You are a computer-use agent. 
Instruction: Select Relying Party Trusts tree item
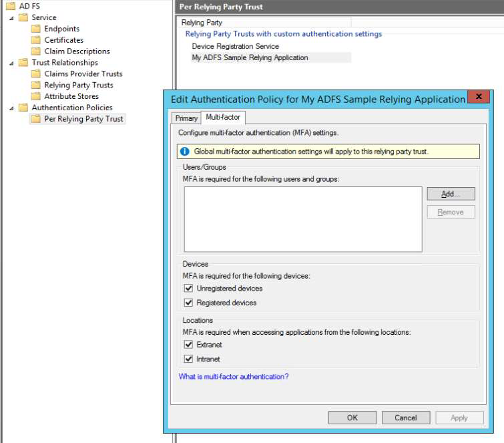pyautogui.click(x=79, y=85)
